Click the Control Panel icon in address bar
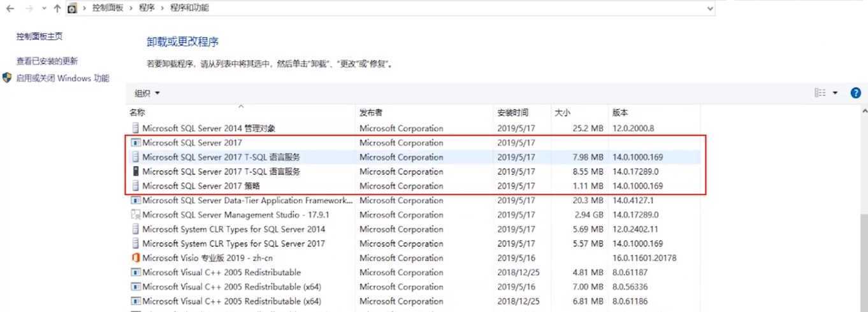The width and height of the screenshot is (868, 312). click(x=72, y=9)
